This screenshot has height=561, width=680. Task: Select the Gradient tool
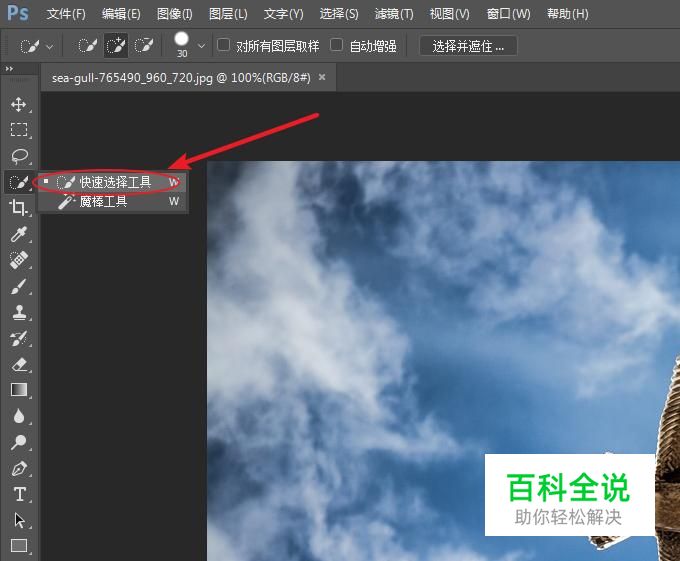click(x=19, y=390)
